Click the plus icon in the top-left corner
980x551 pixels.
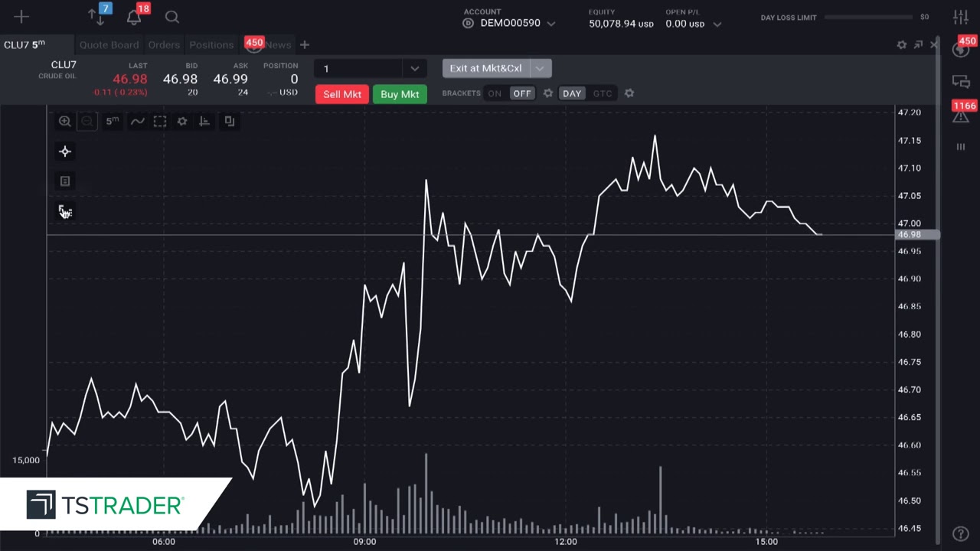tap(21, 16)
